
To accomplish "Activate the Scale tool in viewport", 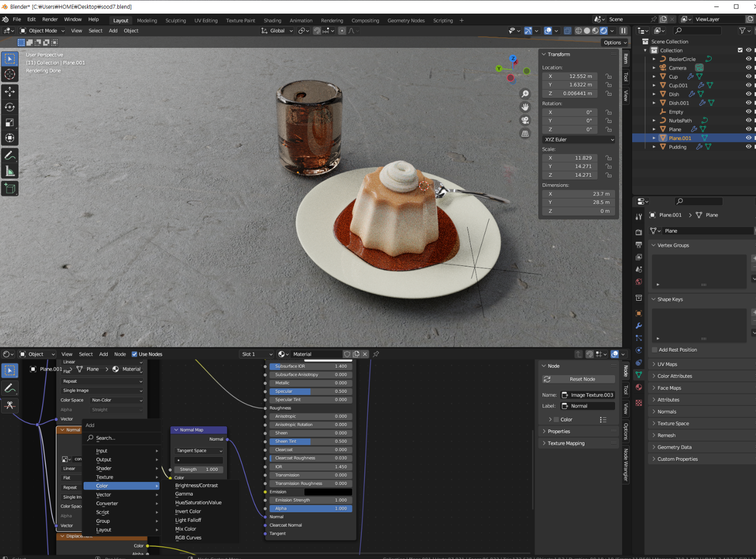I will tap(10, 123).
